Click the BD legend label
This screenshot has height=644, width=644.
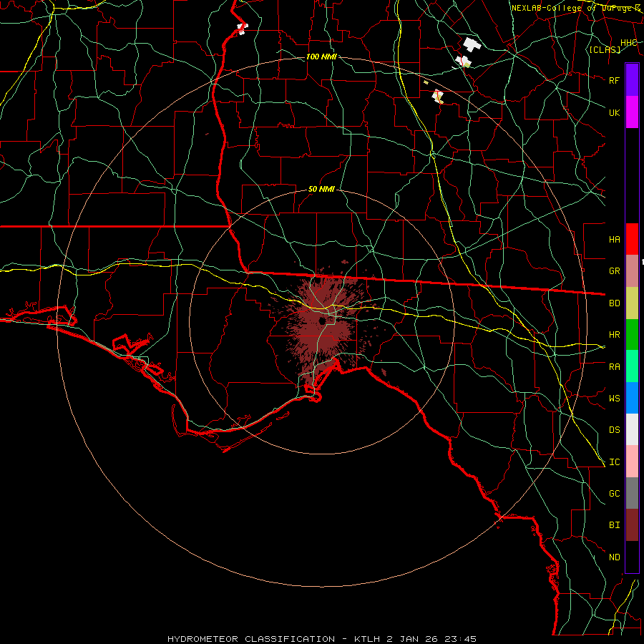[614, 303]
